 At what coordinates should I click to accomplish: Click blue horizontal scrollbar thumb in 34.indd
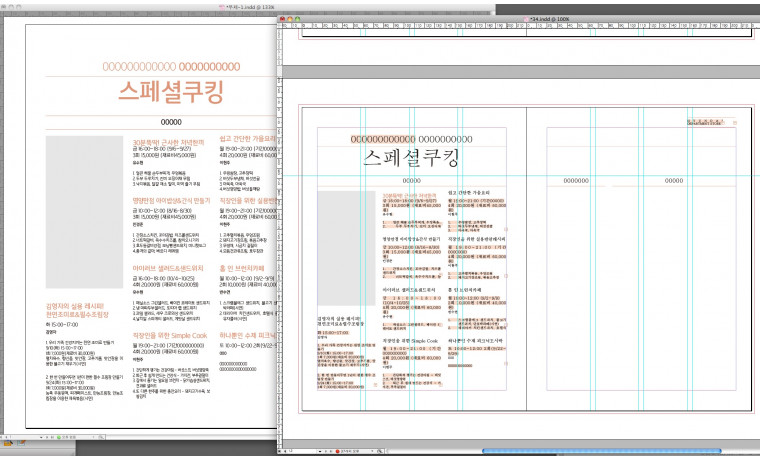click(602, 451)
